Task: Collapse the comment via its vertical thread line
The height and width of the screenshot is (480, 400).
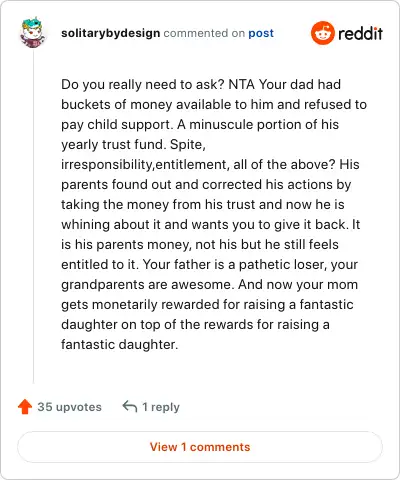Action: pyautogui.click(x=33, y=216)
